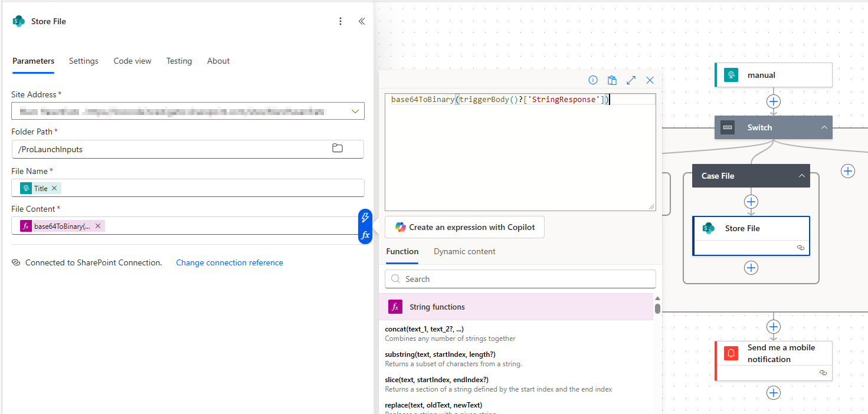Switch to the Code view tab

pos(132,61)
